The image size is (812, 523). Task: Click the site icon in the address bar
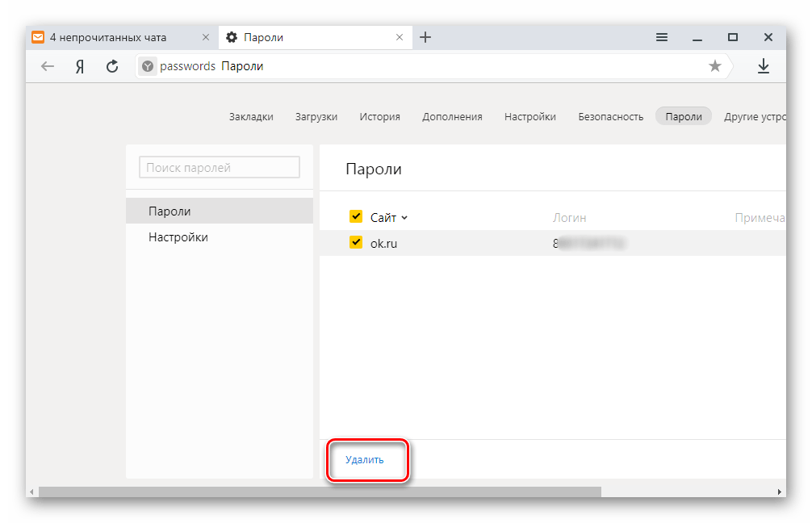pos(147,66)
